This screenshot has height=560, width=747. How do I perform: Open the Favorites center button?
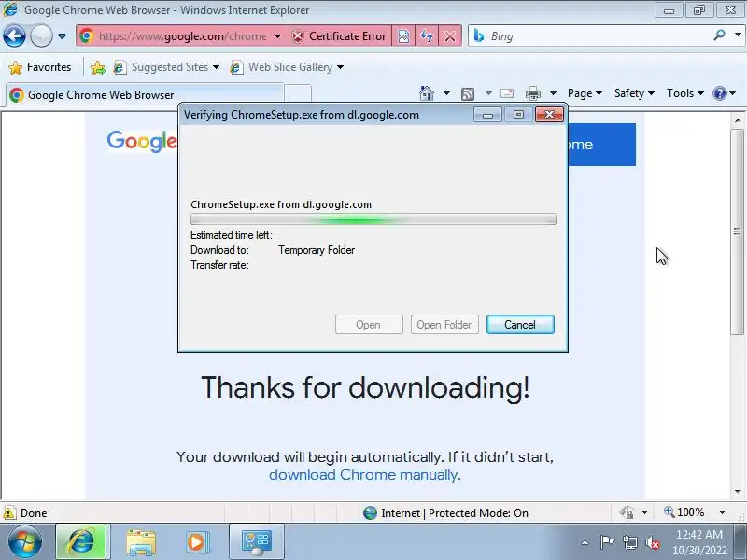coord(40,67)
